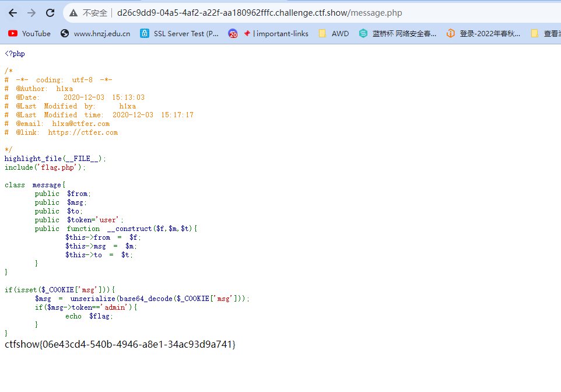
Task: Click the '<?php' opening tag
Action: tap(15, 54)
